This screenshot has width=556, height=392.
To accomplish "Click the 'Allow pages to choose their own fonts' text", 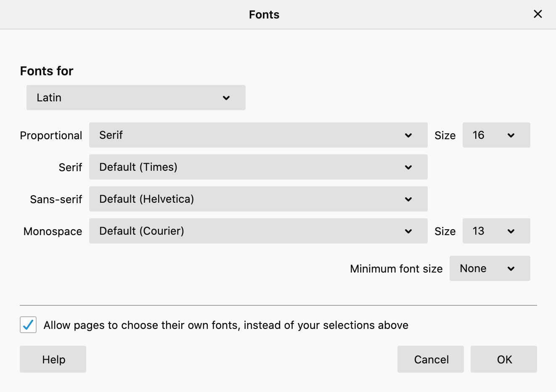I will [x=226, y=325].
